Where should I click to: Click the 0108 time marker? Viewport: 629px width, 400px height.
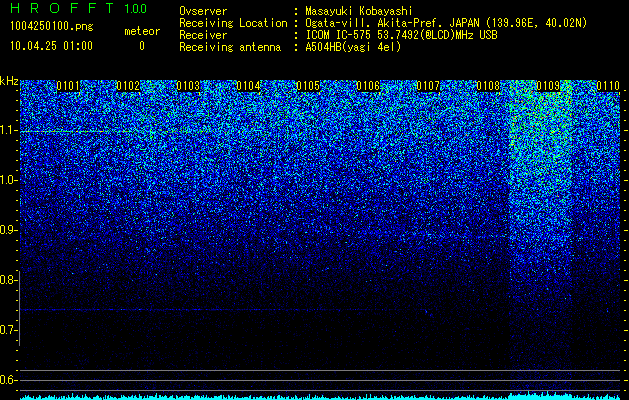click(488, 86)
